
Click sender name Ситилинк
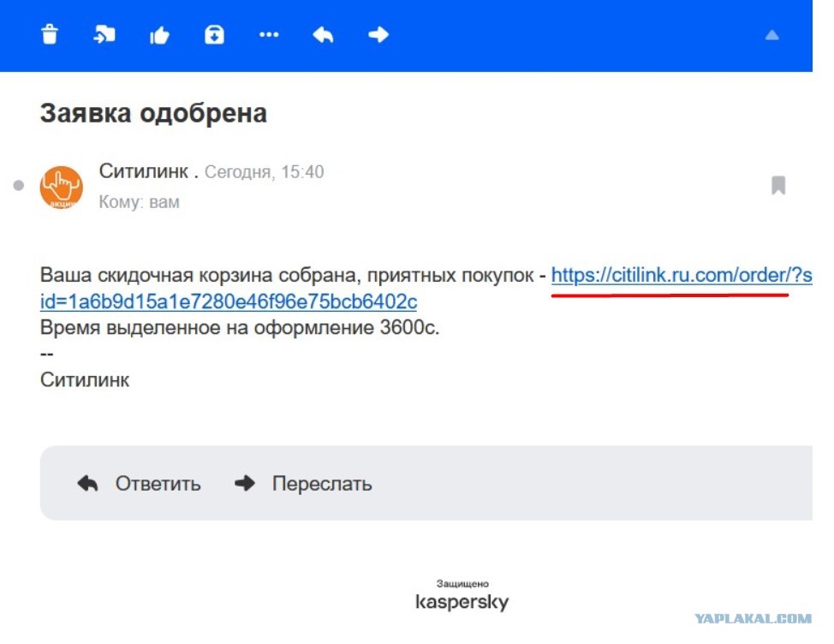click(144, 171)
